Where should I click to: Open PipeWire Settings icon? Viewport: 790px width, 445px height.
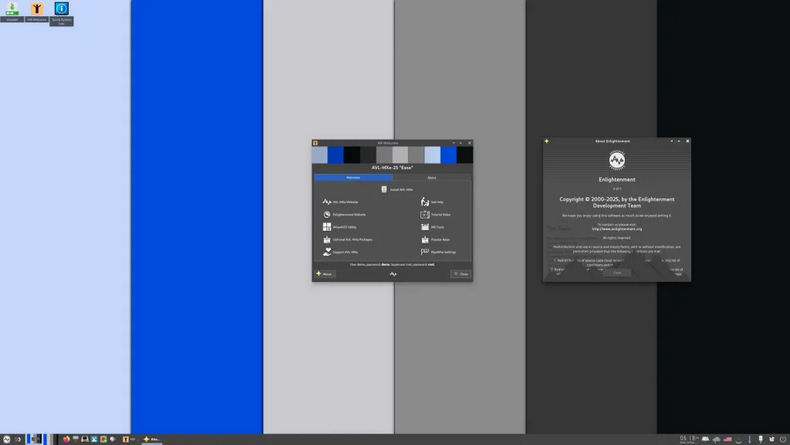click(425, 252)
